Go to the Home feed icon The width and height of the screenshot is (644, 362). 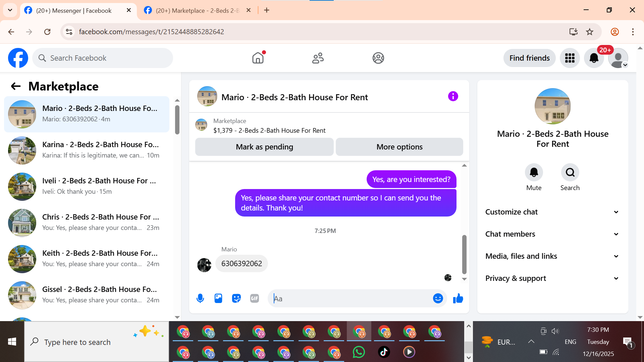258,58
